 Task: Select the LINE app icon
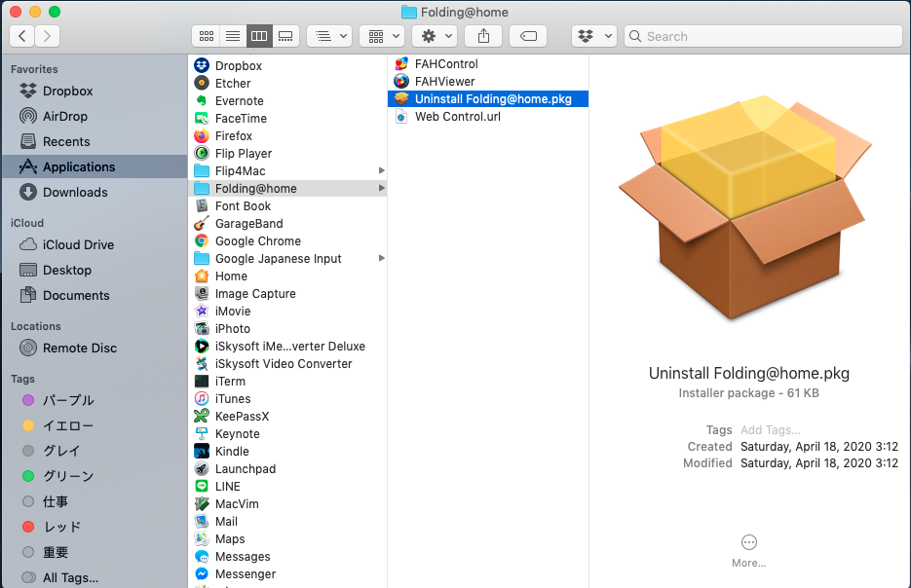(x=202, y=487)
